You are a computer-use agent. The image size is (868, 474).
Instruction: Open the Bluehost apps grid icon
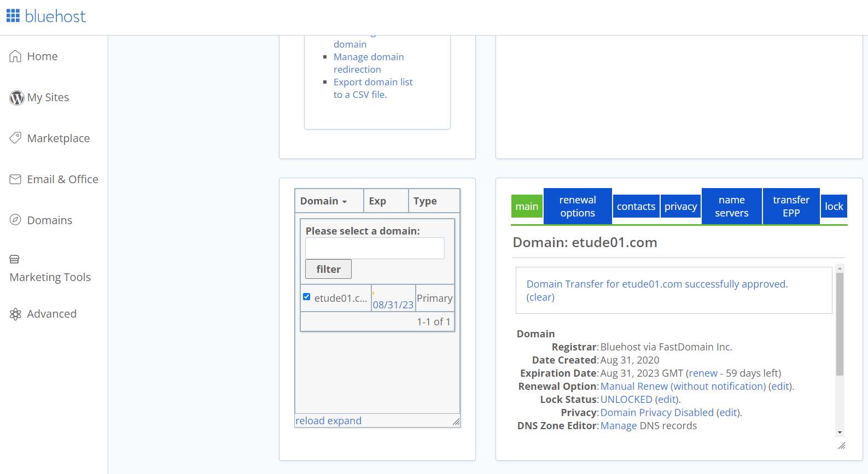[x=13, y=16]
